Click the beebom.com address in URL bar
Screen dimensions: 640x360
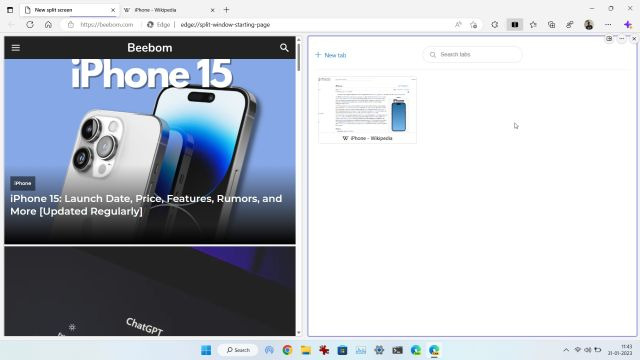(x=107, y=24)
